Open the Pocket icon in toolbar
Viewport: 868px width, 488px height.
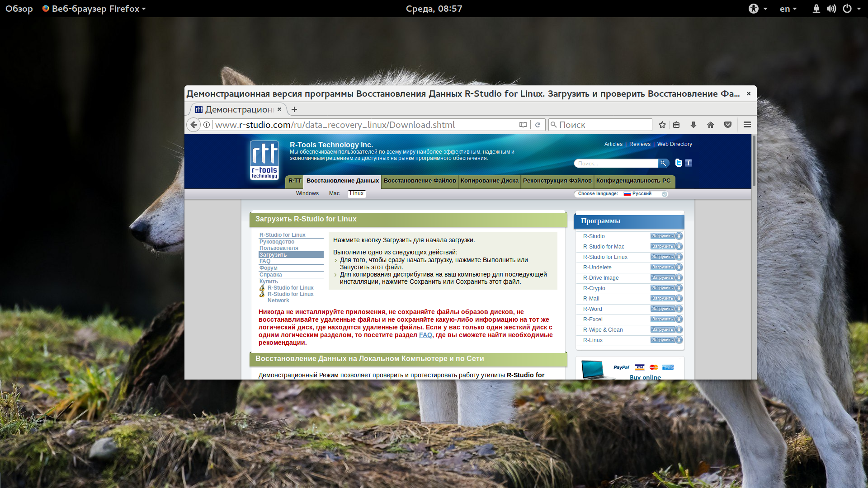728,125
